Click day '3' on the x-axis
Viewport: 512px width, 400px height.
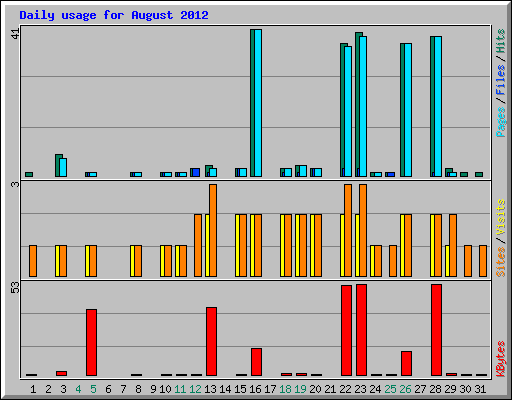click(63, 389)
